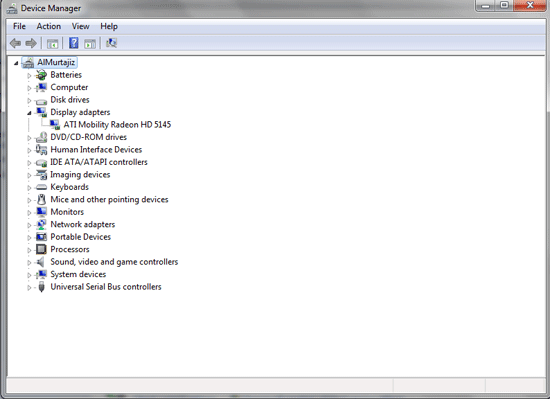
Task: Click the DVD/CD-ROM drives icon
Action: (x=41, y=137)
